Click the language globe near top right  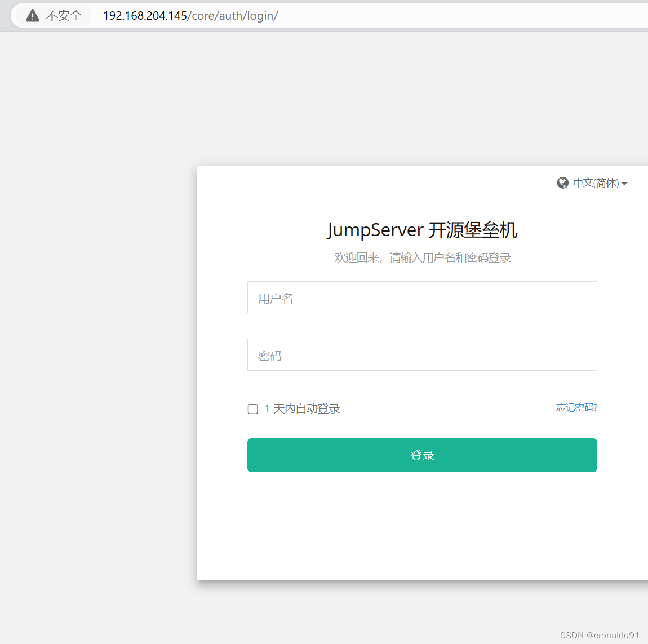[562, 183]
